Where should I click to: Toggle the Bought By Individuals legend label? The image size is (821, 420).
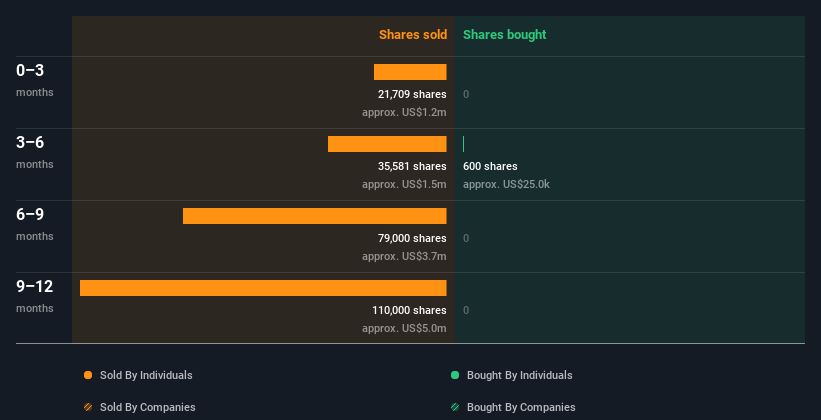pyautogui.click(x=519, y=375)
